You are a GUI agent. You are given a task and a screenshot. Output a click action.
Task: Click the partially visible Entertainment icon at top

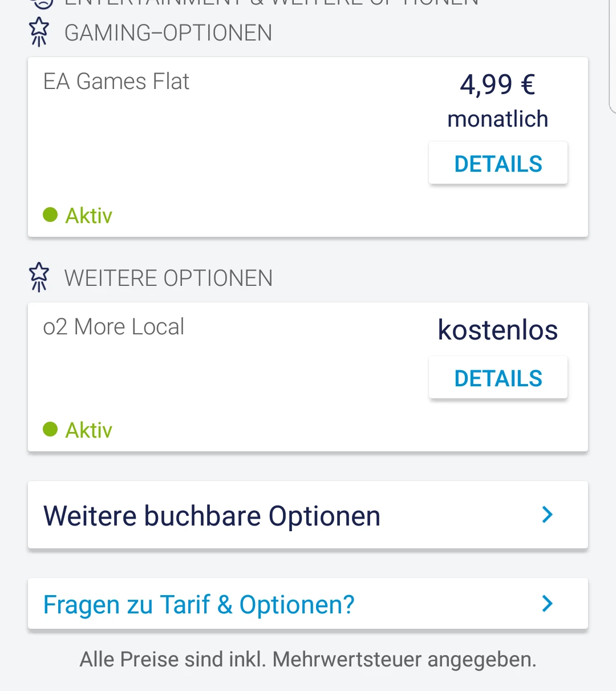point(42,3)
